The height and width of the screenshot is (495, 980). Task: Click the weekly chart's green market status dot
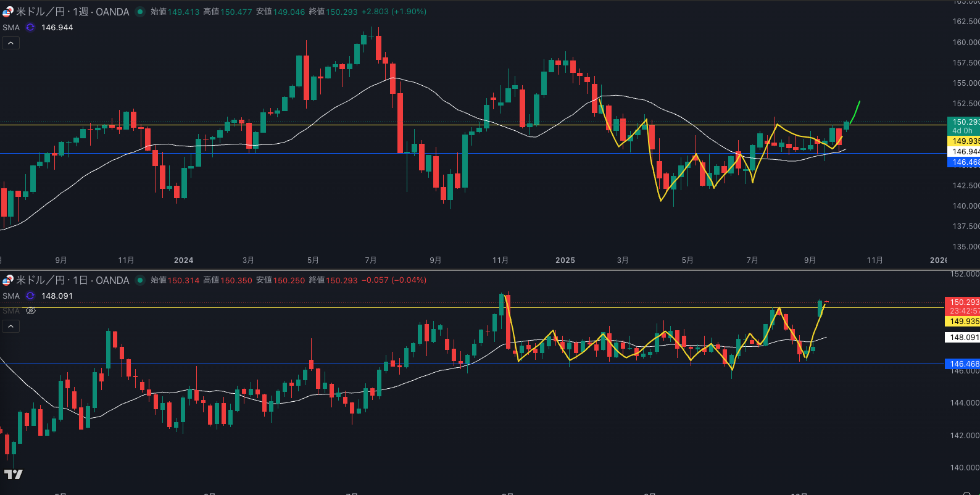pos(140,12)
